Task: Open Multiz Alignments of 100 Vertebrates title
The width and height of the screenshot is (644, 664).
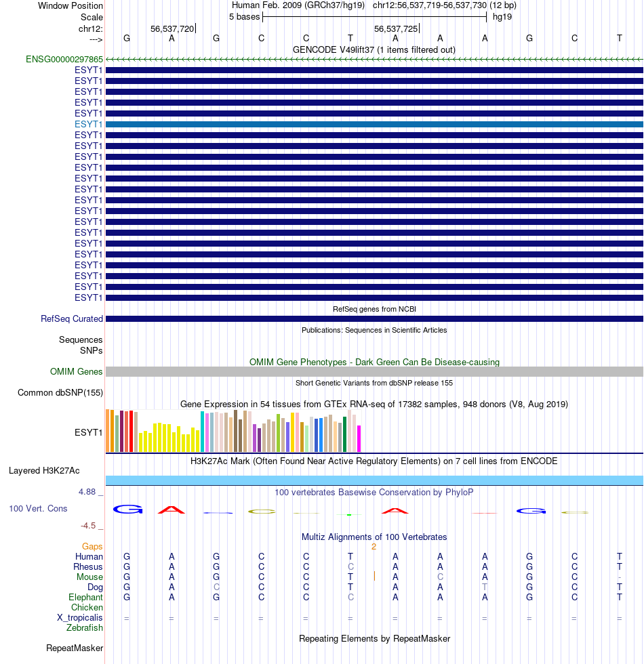Action: 374,537
